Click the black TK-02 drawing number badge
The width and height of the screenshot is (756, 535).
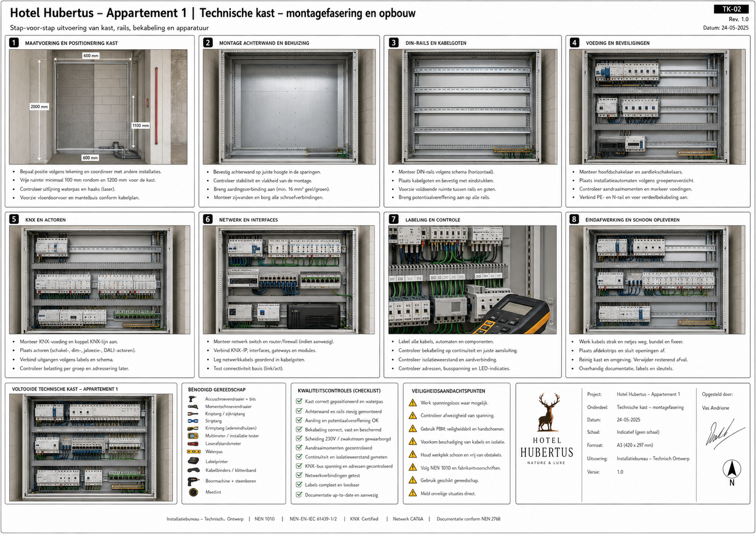[732, 9]
